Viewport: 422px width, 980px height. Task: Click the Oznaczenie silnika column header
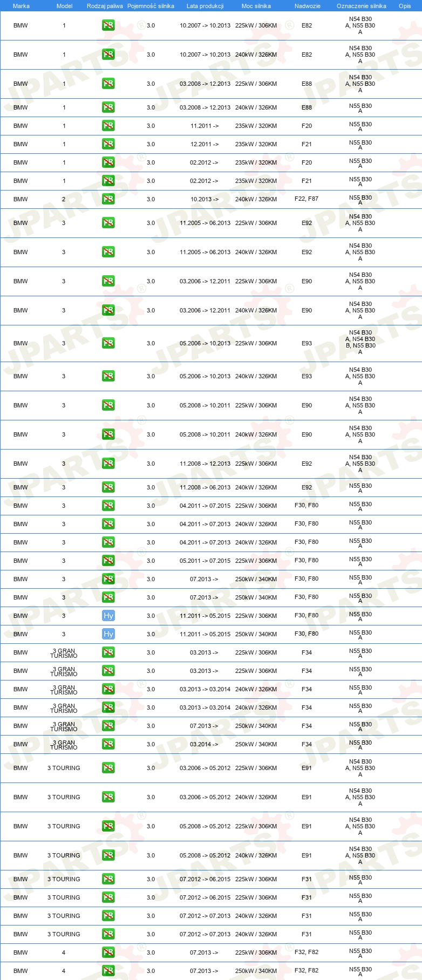click(x=362, y=6)
